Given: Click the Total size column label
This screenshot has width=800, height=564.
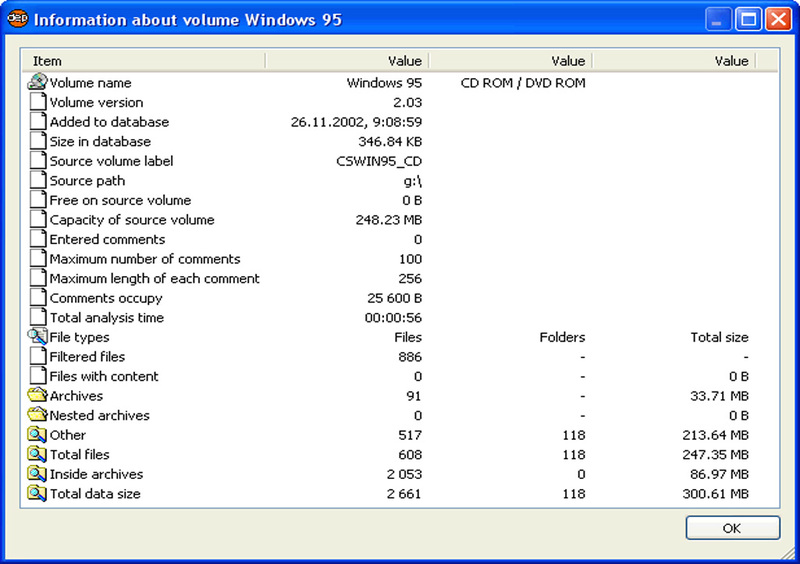Looking at the screenshot, I should 719,337.
